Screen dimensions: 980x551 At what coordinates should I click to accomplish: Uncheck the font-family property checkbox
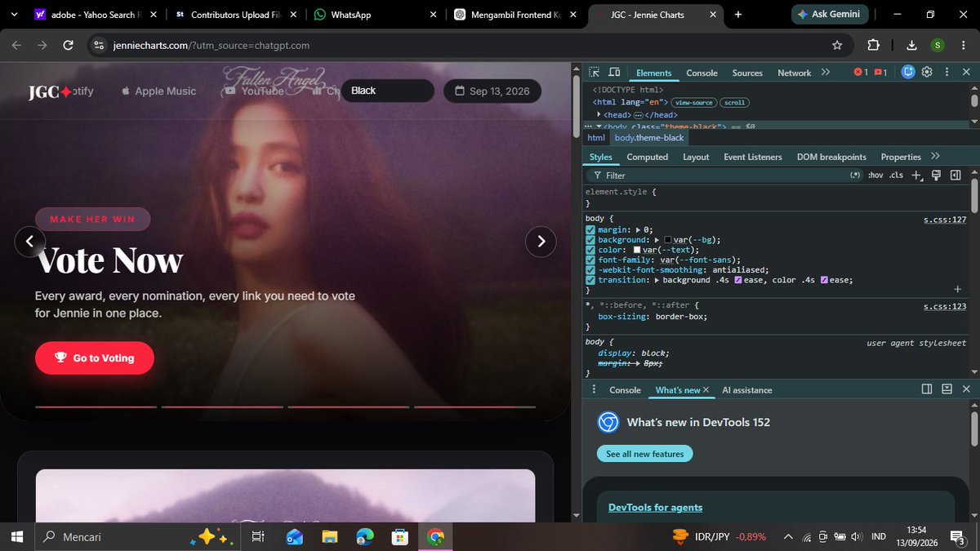[590, 260]
